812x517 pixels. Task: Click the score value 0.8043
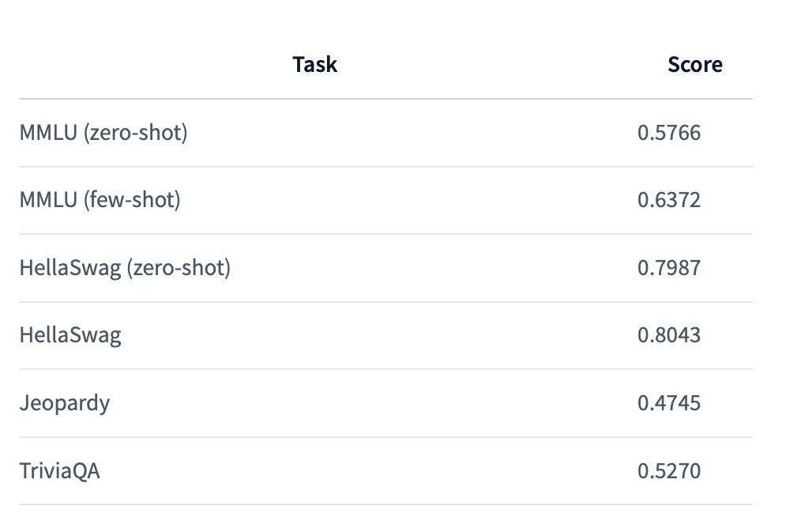click(669, 335)
